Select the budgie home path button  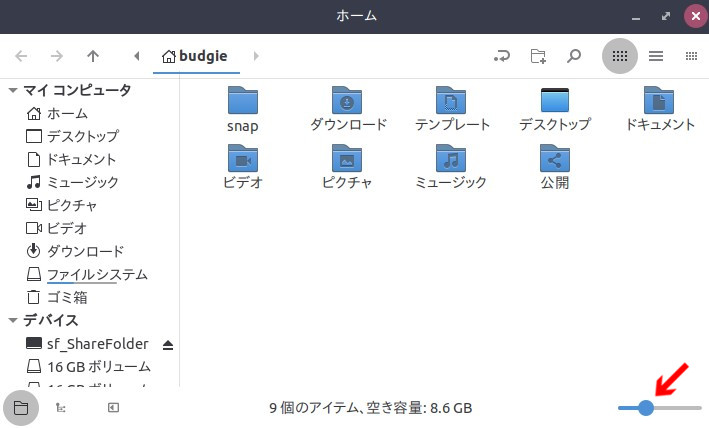click(195, 56)
